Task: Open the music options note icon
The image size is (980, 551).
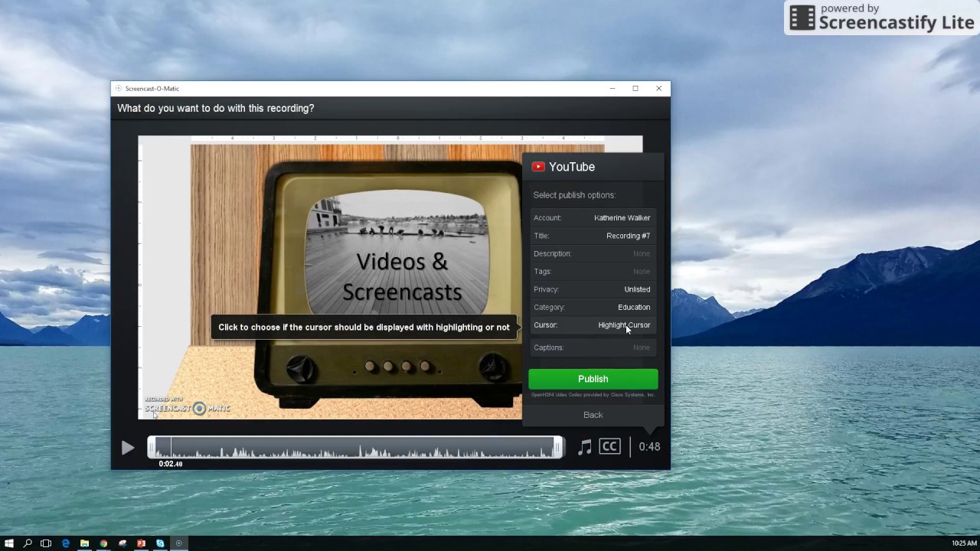Action: pyautogui.click(x=585, y=447)
